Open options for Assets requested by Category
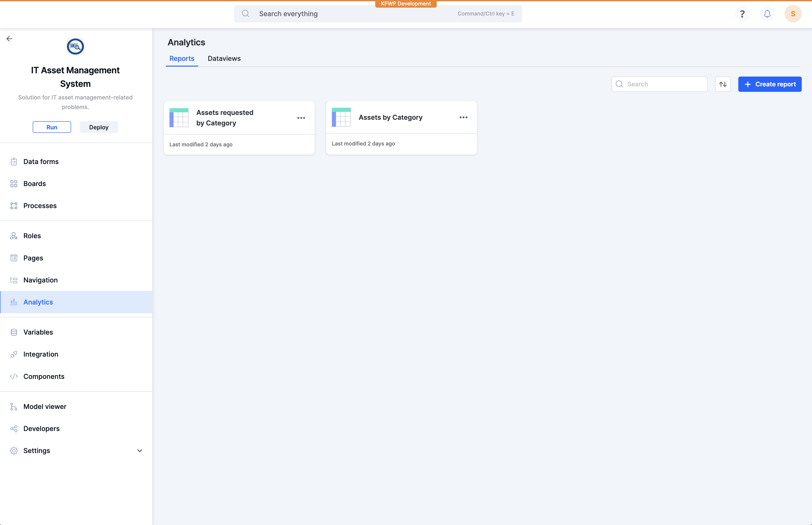 coord(301,118)
